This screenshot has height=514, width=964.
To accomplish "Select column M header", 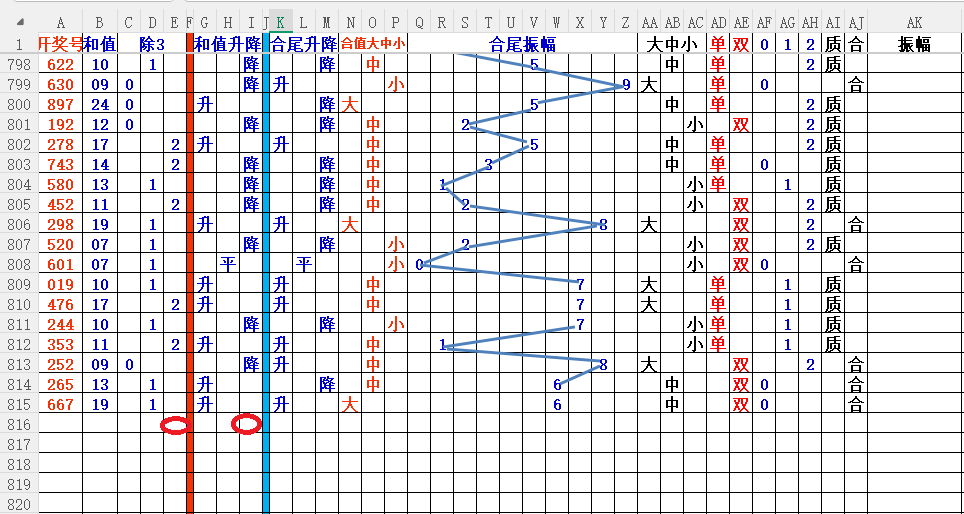I will [x=326, y=22].
